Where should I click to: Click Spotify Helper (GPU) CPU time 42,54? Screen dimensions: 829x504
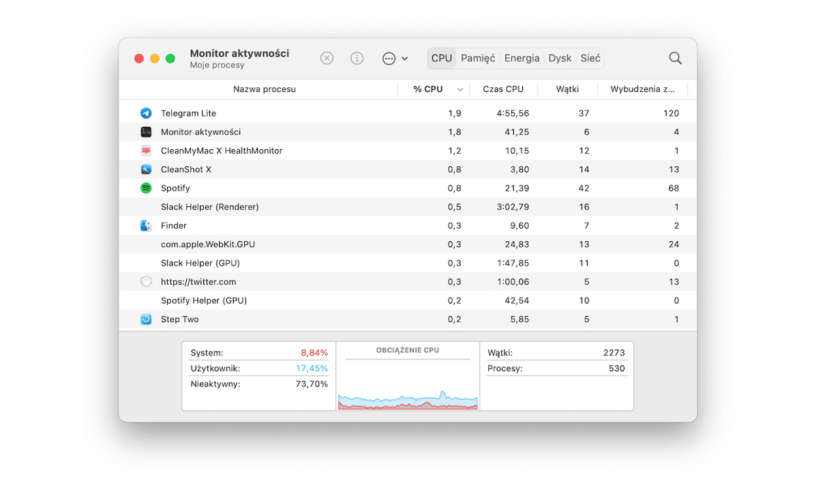pos(517,300)
